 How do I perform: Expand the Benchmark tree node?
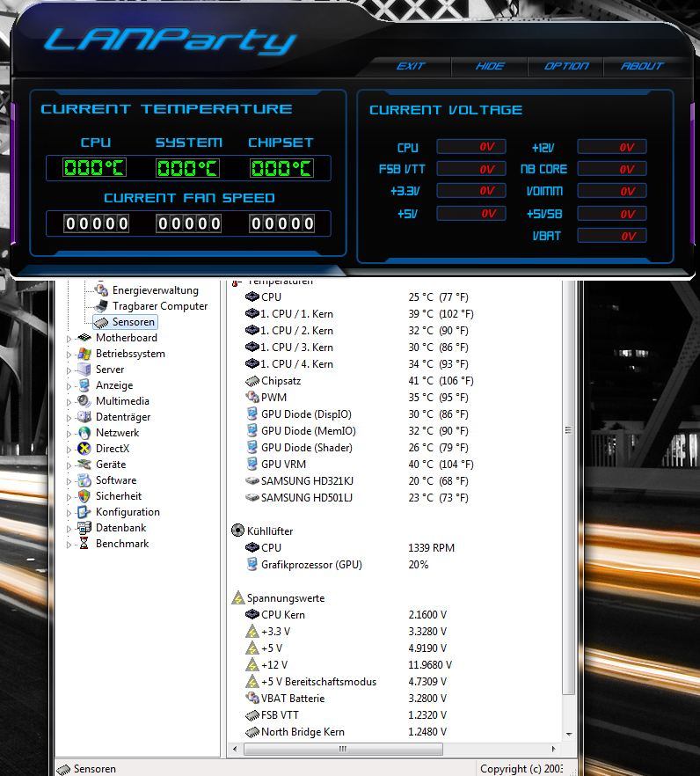click(69, 545)
